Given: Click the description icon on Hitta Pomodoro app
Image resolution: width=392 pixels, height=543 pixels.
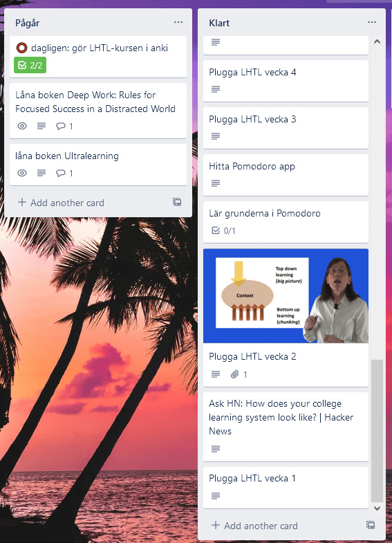Looking at the screenshot, I should pos(216,183).
